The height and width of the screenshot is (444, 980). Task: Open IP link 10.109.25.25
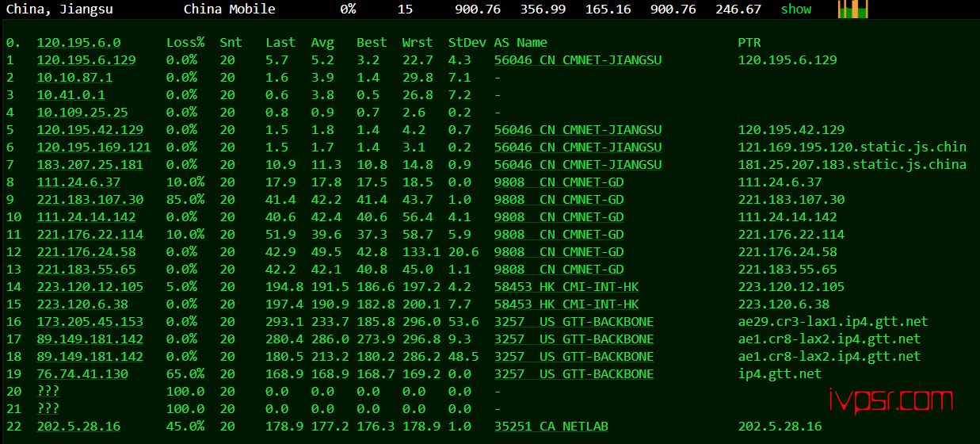coord(82,113)
